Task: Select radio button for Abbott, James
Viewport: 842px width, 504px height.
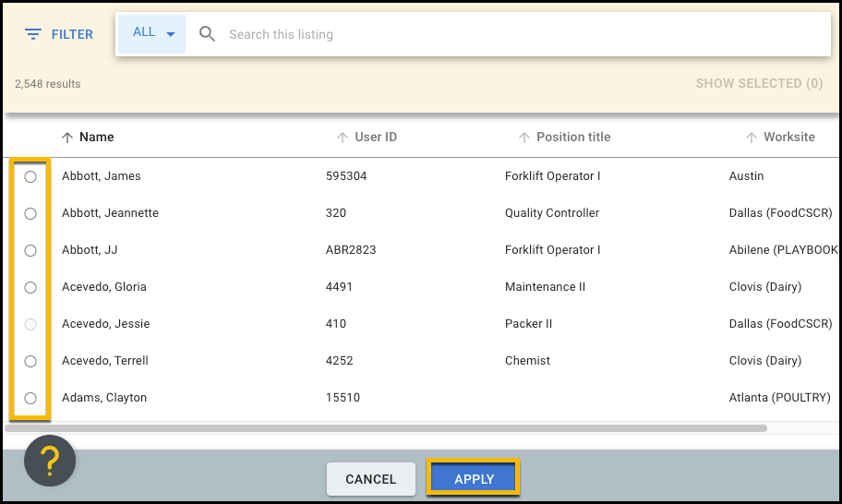Action: (30, 176)
